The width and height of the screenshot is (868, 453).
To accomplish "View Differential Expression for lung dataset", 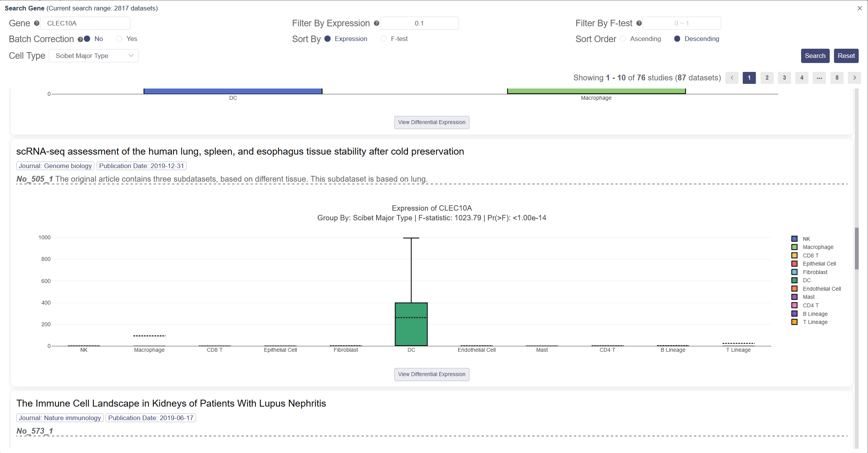I will click(x=431, y=374).
